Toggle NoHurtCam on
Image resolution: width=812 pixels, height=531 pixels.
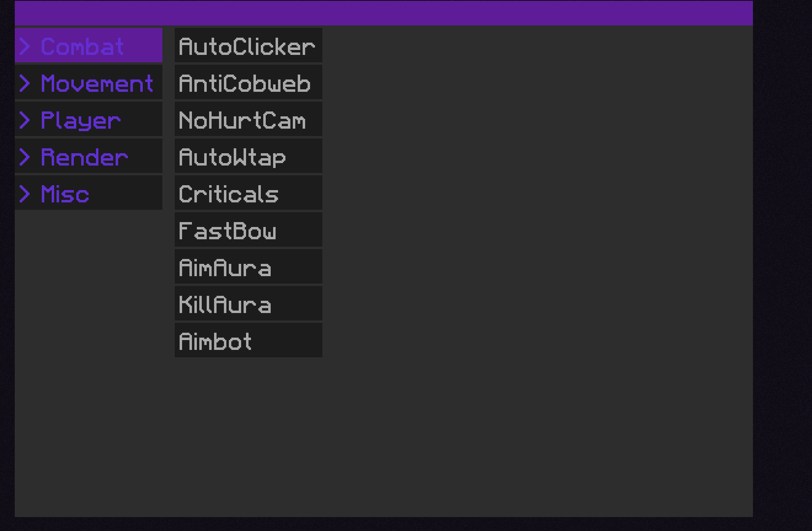click(x=249, y=119)
